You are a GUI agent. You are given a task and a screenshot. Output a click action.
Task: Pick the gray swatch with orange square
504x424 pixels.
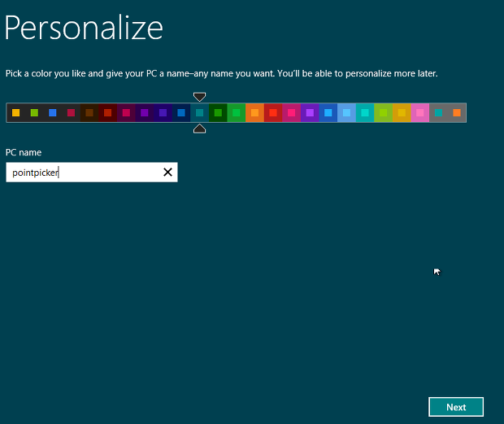point(457,112)
